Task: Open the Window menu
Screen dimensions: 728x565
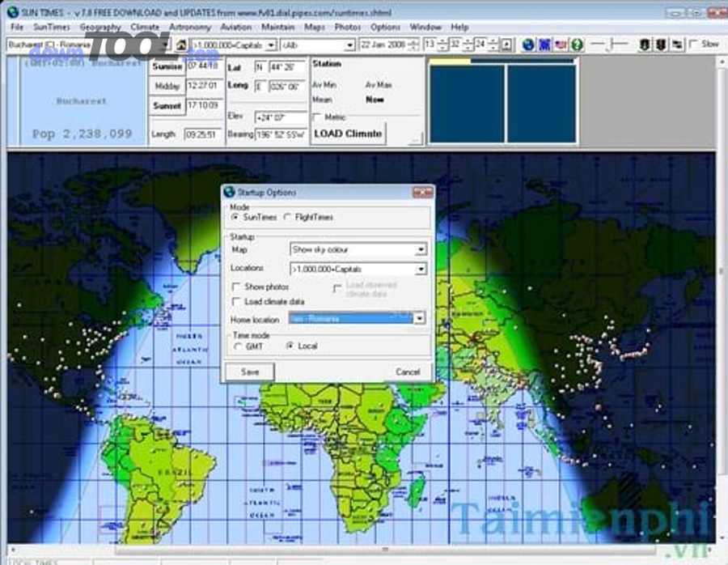Action: [x=425, y=27]
